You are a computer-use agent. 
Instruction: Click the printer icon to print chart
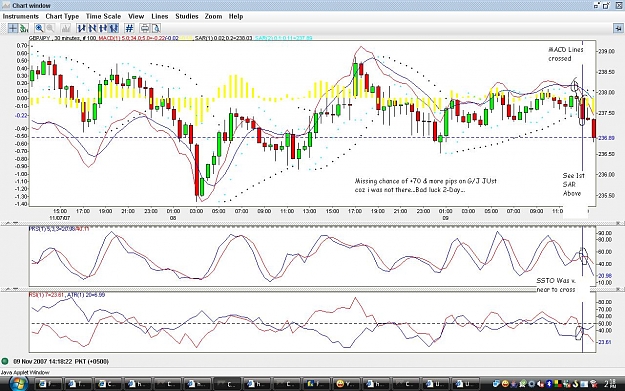[x=145, y=28]
